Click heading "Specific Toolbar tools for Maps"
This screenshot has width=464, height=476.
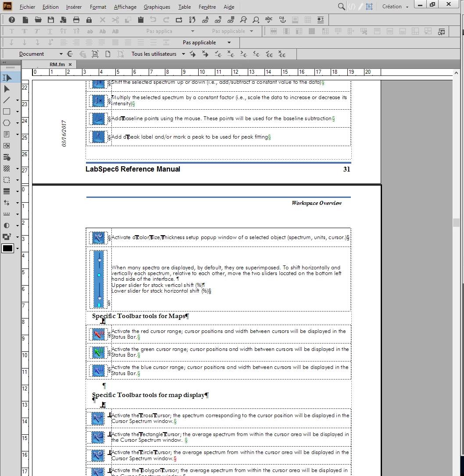[x=139, y=316]
